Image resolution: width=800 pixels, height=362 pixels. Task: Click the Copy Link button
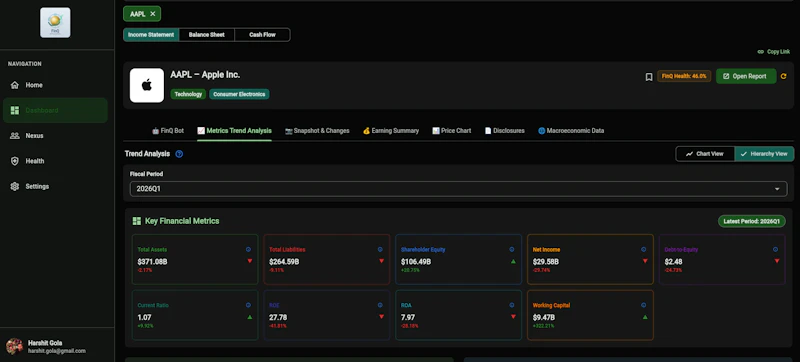point(773,51)
